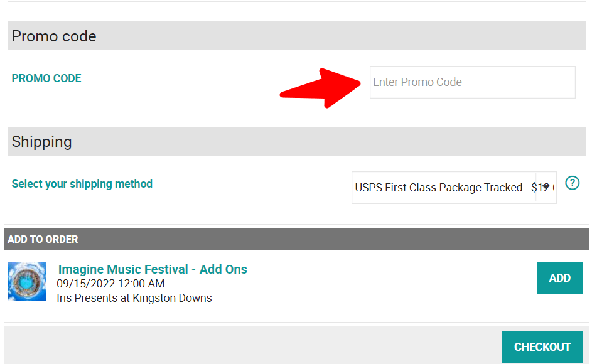The image size is (592, 364).
Task: Click the "Add Ons" part of festival title
Action: click(223, 269)
